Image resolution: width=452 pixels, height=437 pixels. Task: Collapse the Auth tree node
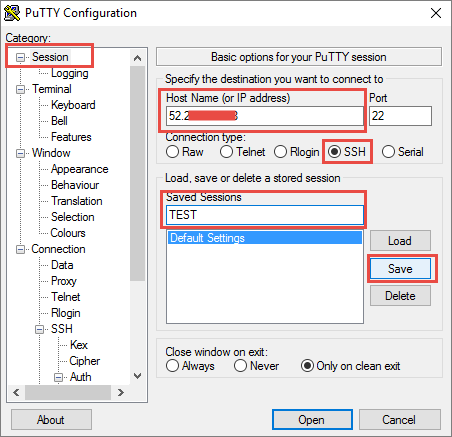58,377
